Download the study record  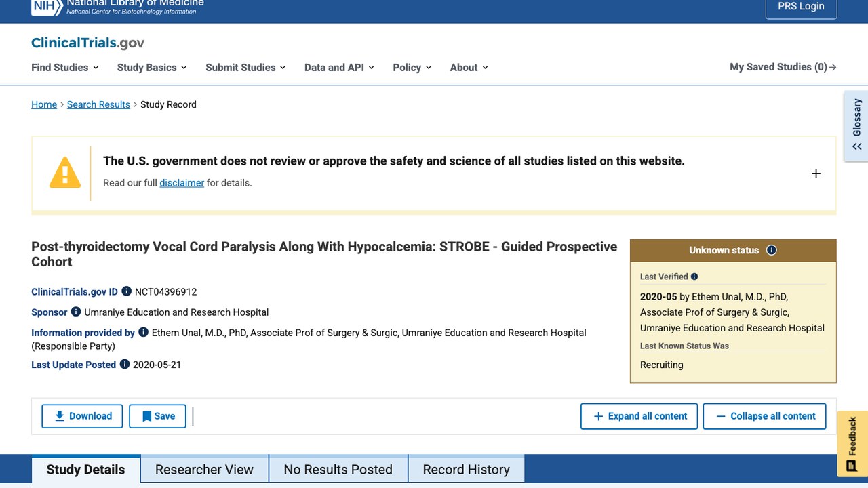[x=82, y=416]
